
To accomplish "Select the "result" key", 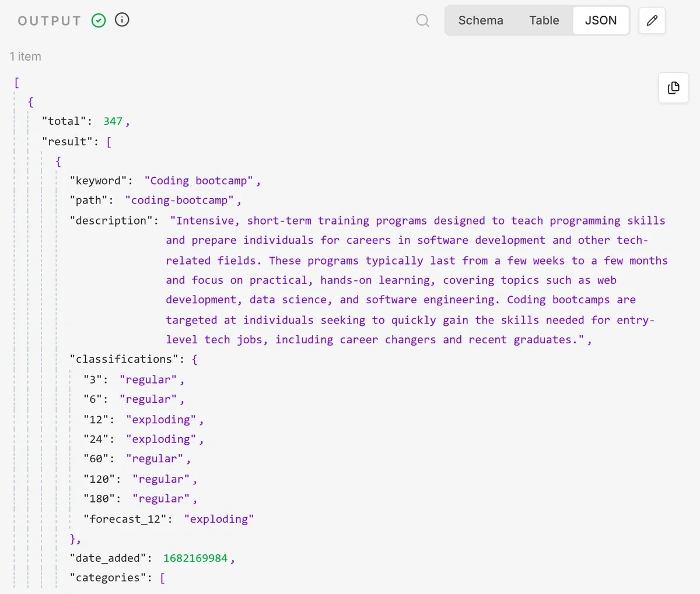I will click(x=68, y=142).
